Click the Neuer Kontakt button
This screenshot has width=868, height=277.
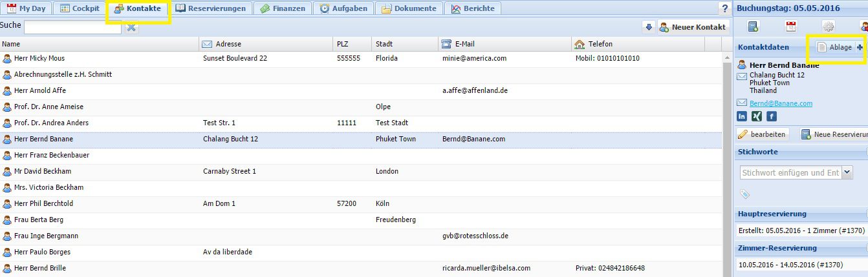click(x=693, y=27)
